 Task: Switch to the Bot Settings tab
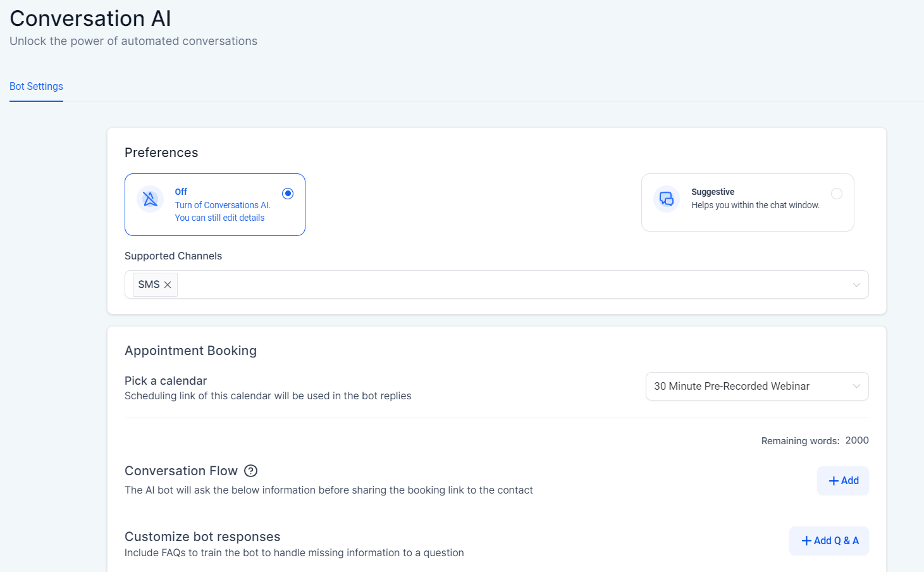tap(36, 87)
